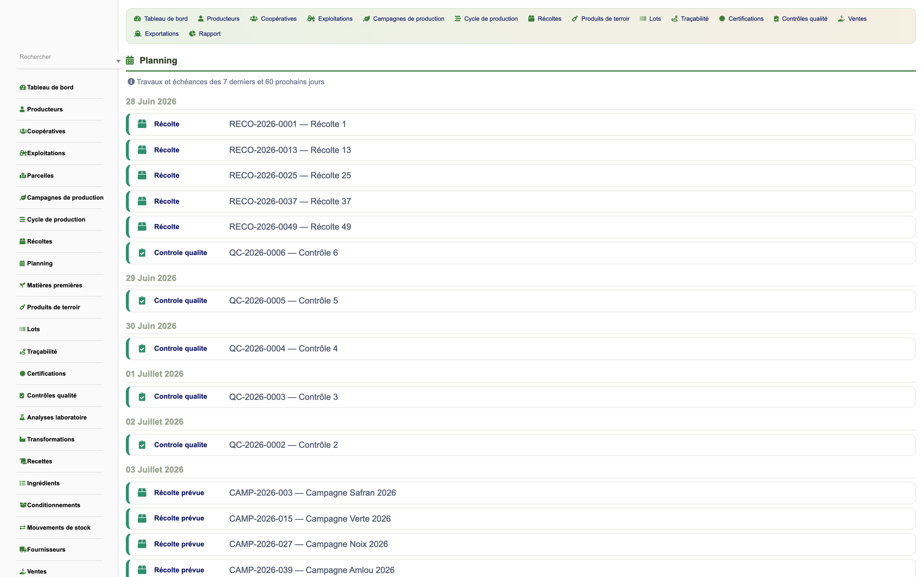The image size is (924, 577).
Task: Select the RECO-2026-0049 Récolte 49 entry
Action: [521, 227]
